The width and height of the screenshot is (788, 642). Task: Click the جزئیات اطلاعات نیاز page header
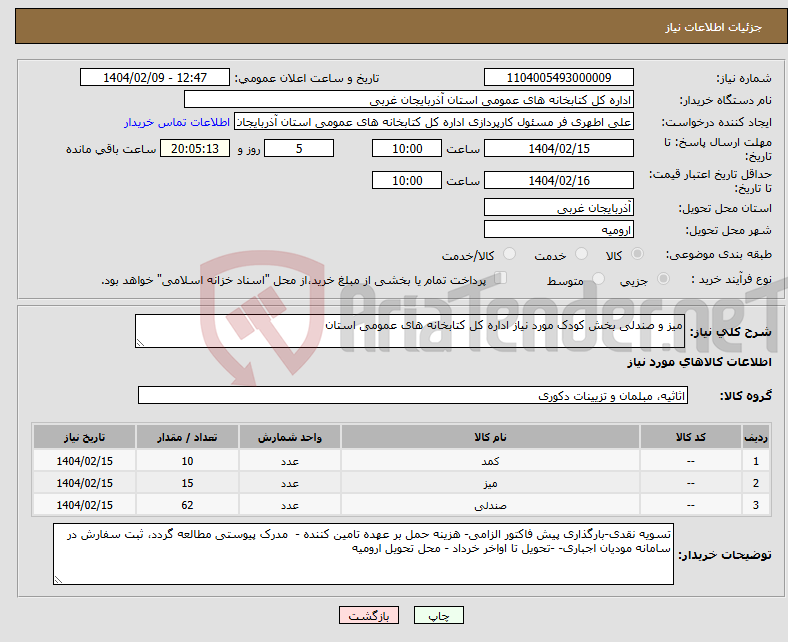point(713,27)
